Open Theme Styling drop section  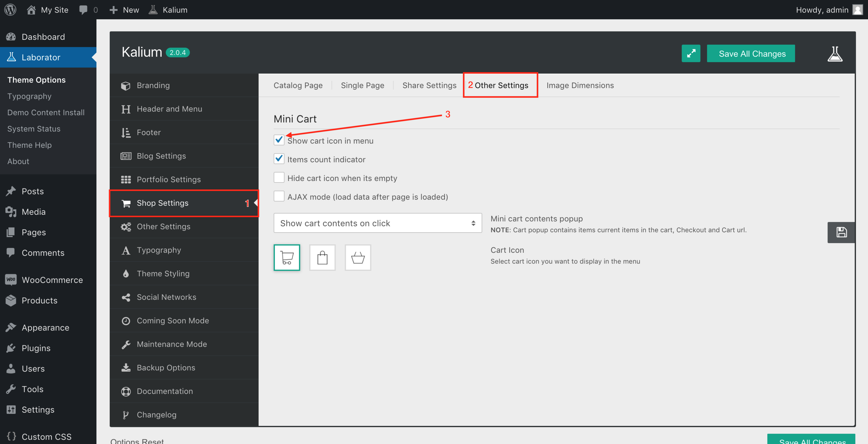coord(184,273)
